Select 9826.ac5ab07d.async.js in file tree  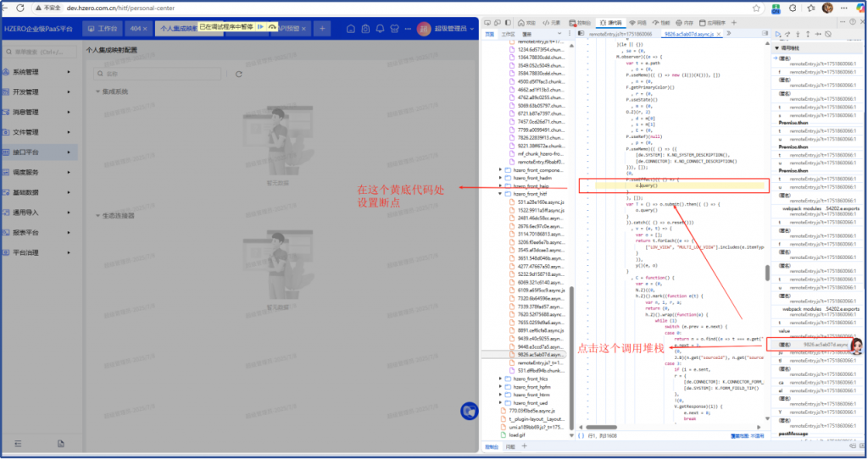click(x=542, y=354)
